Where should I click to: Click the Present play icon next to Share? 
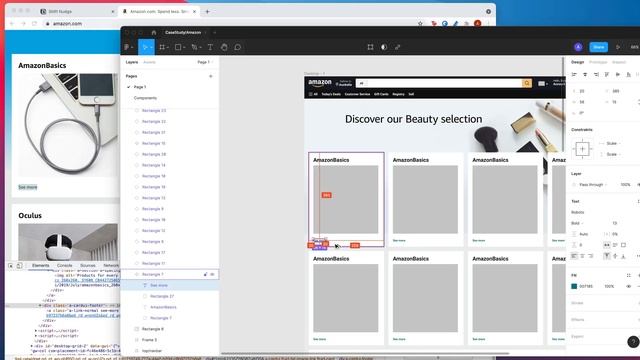[x=618, y=47]
